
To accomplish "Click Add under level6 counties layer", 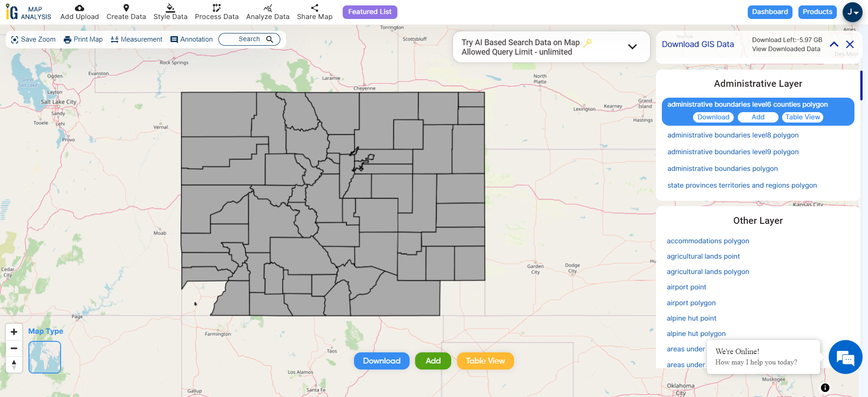I will 758,117.
